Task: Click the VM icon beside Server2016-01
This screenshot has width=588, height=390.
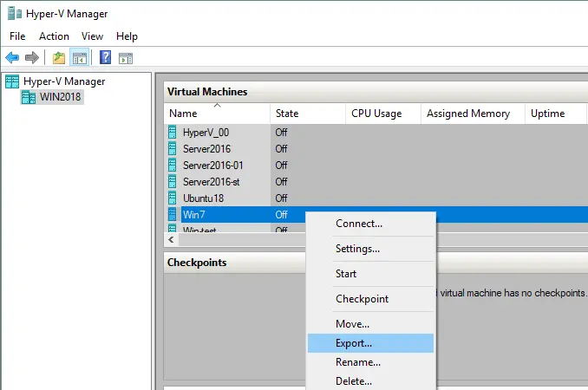Action: (172, 166)
